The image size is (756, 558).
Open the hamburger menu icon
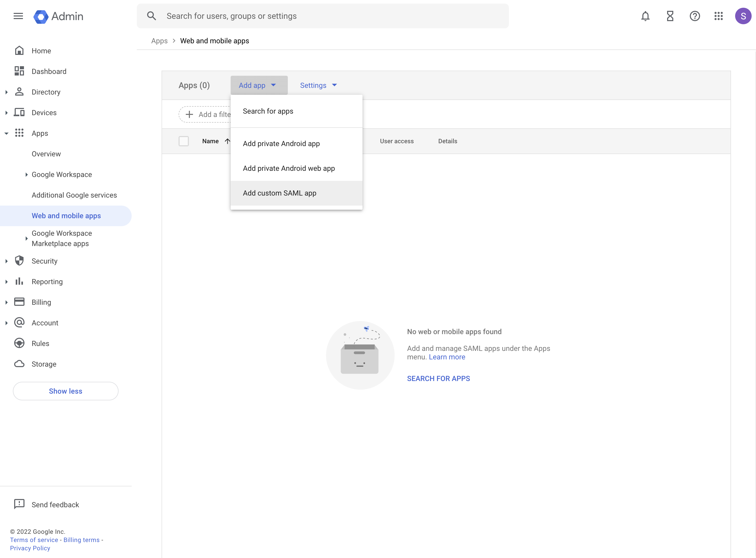point(17,16)
